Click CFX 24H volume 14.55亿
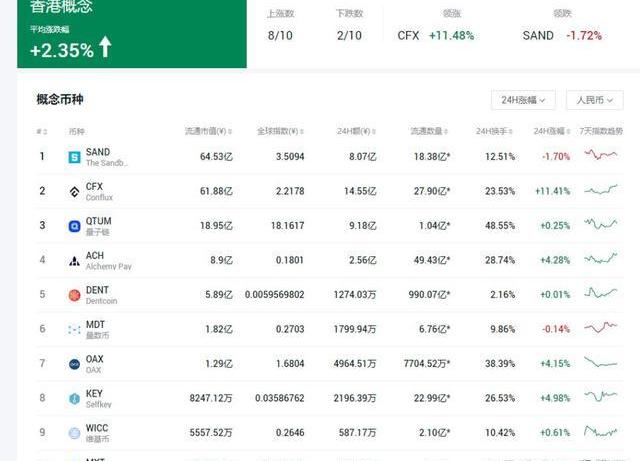Viewport: 640px width, 461px height. [360, 192]
